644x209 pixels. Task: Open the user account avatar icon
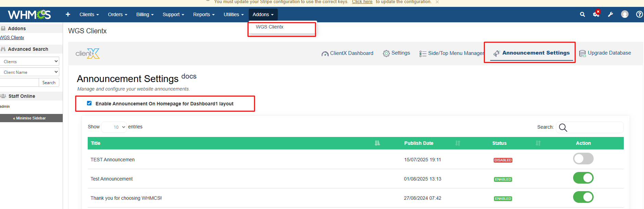click(x=625, y=14)
